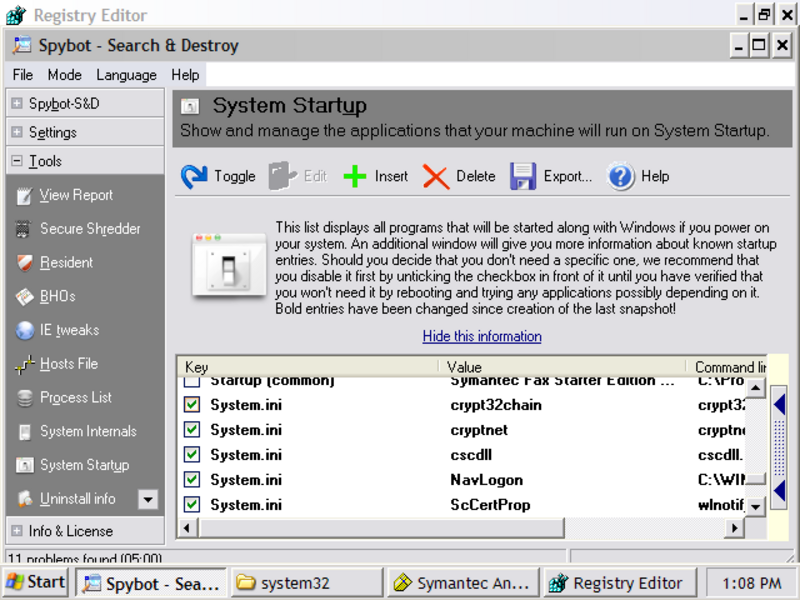The image size is (800, 600).
Task: Click the Key column header
Action: pos(308,367)
